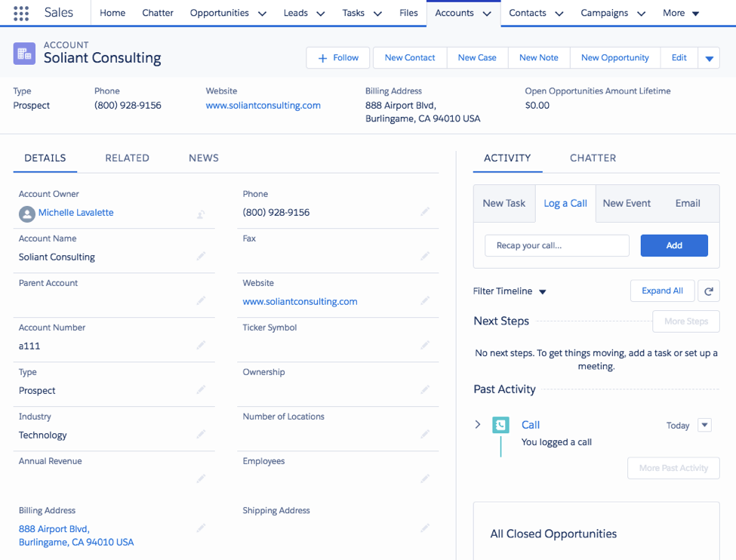Edit the Type field pencil
Screen dimensions: 736x560
click(x=201, y=389)
